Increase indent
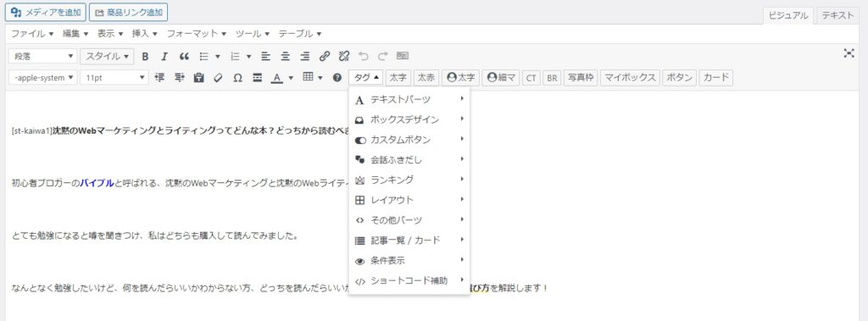 (x=179, y=78)
